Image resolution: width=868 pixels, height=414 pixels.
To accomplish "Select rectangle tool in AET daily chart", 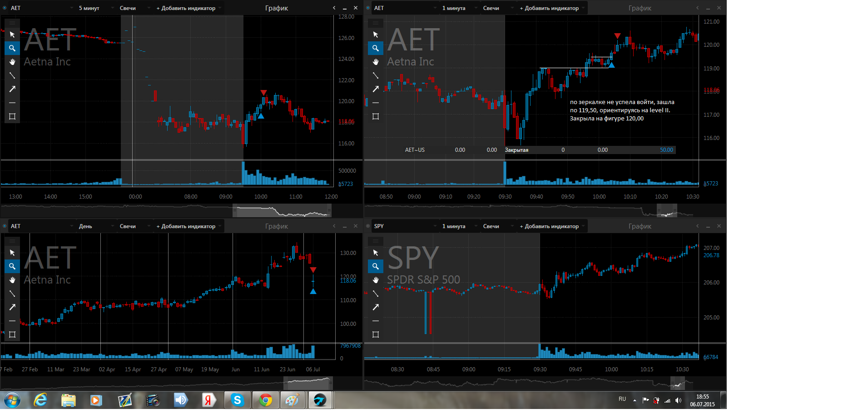I will pos(12,334).
